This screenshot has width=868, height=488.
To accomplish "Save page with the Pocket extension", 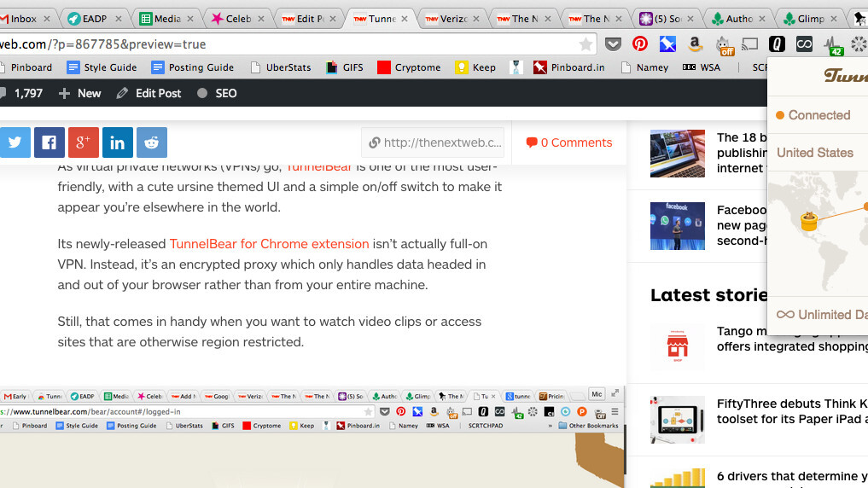I will coord(613,44).
